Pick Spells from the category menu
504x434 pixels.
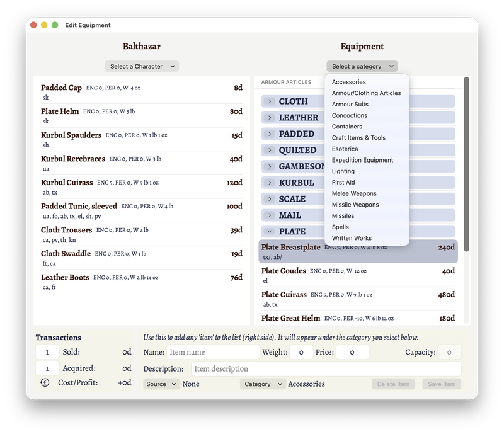340,227
